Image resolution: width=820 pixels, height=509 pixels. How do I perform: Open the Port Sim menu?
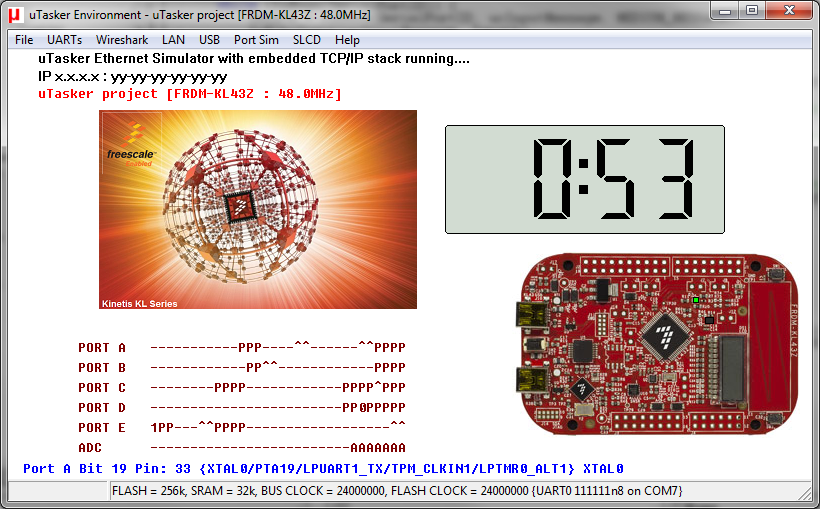tap(256, 40)
